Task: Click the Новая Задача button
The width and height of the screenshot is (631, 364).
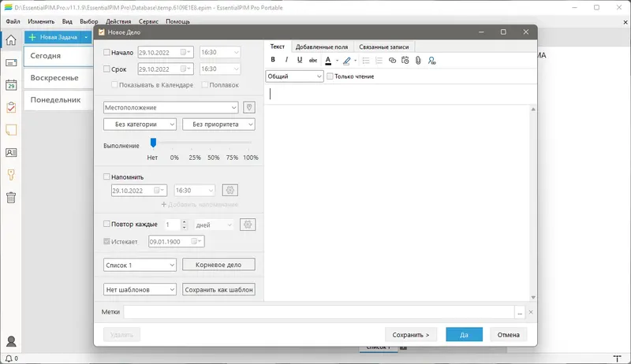Action: 54,37
